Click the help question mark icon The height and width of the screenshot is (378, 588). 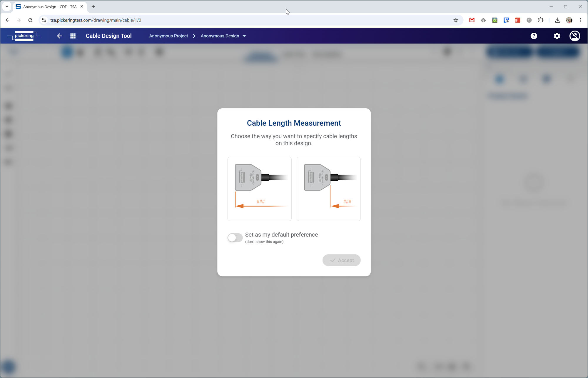pyautogui.click(x=534, y=36)
